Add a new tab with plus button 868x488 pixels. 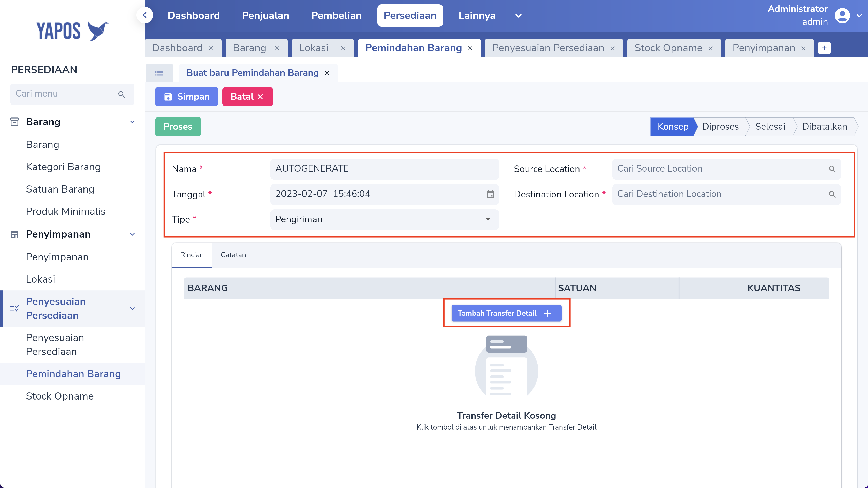click(x=824, y=48)
